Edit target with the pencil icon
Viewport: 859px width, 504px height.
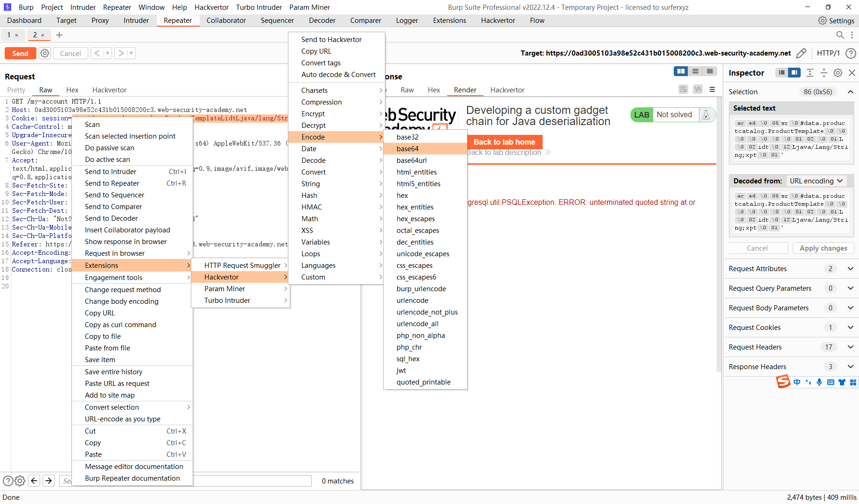point(801,53)
